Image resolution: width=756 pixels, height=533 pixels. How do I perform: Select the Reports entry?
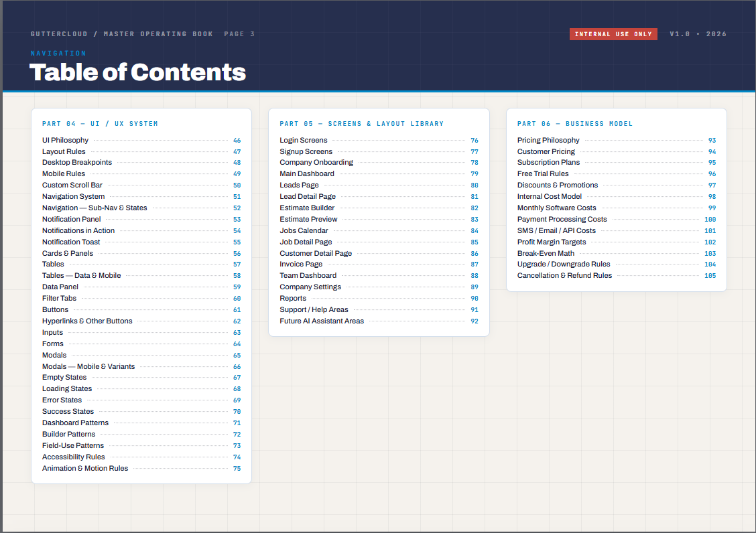(x=379, y=299)
